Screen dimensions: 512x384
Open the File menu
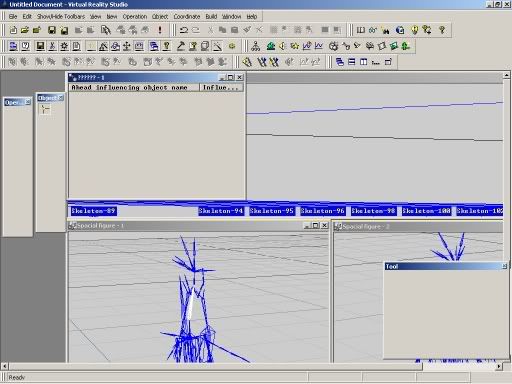13,16
